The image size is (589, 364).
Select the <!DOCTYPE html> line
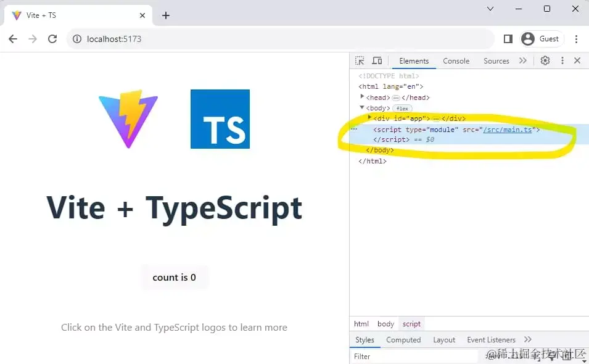pos(389,76)
